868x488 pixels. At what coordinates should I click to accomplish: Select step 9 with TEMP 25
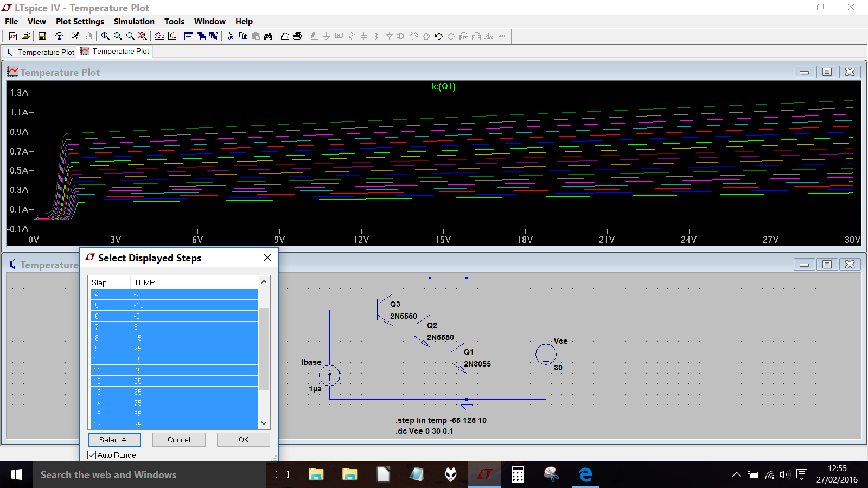point(174,349)
